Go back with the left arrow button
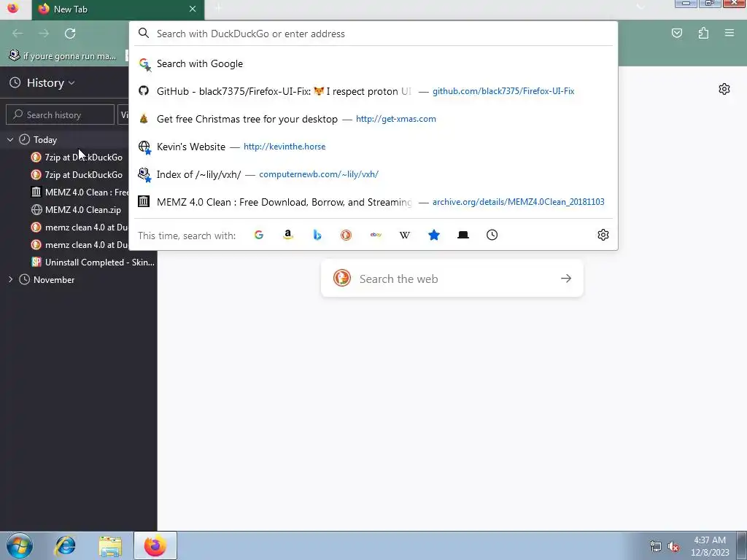The width and height of the screenshot is (747, 560). click(x=18, y=34)
